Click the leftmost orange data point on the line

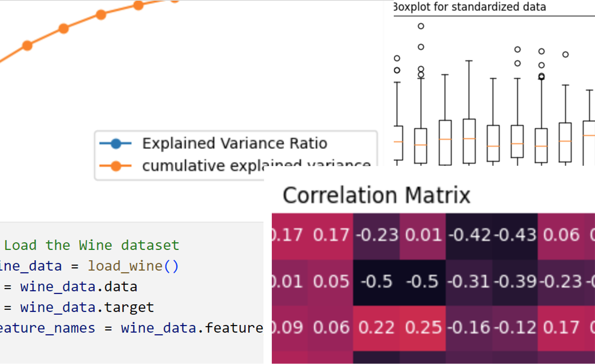pyautogui.click(x=27, y=46)
